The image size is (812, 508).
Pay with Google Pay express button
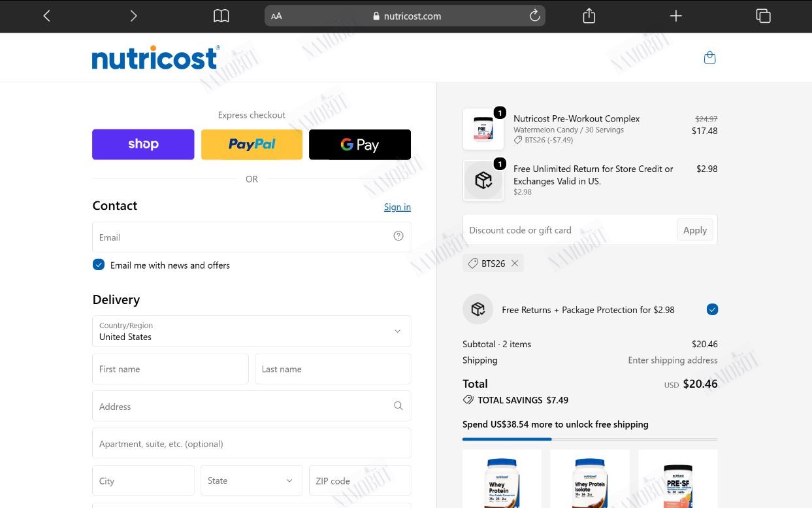click(360, 144)
